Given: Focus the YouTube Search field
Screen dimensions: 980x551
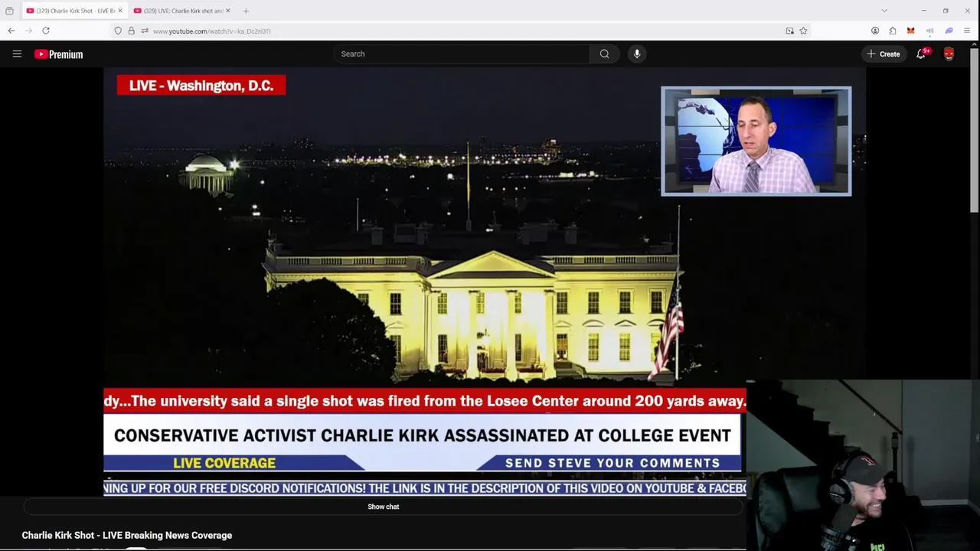Looking at the screenshot, I should pos(461,54).
